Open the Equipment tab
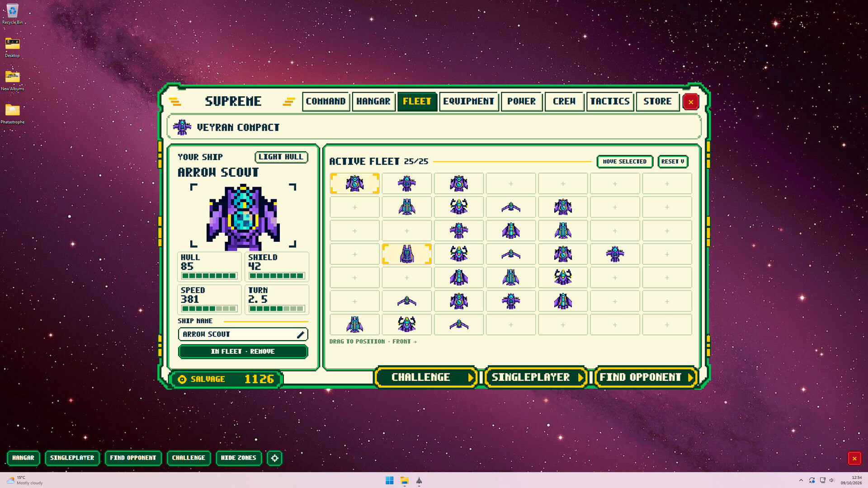This screenshot has width=868, height=488. pos(468,101)
